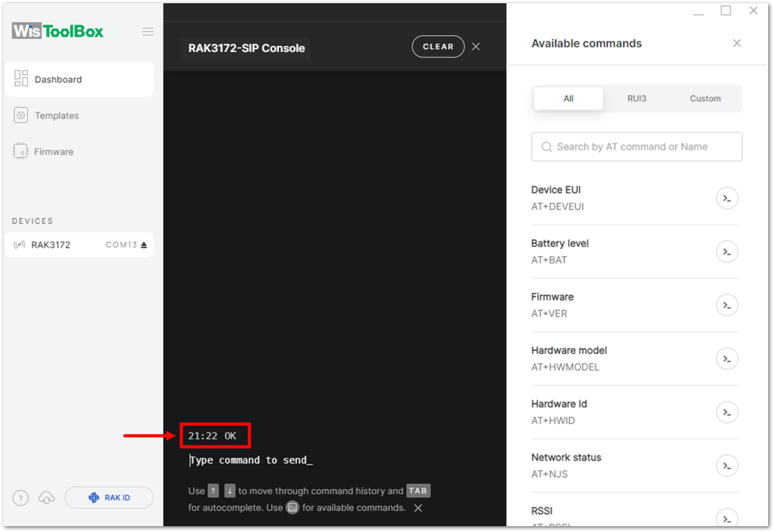Run the Device EUI AT+DEVEUI command
774x532 pixels.
pyautogui.click(x=727, y=198)
